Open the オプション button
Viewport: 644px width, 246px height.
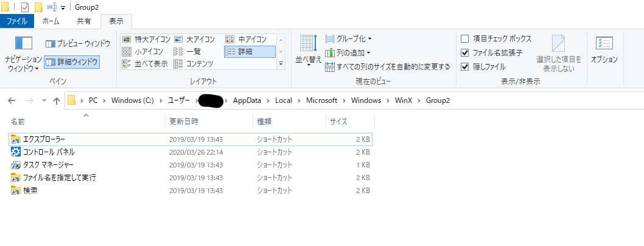604,50
